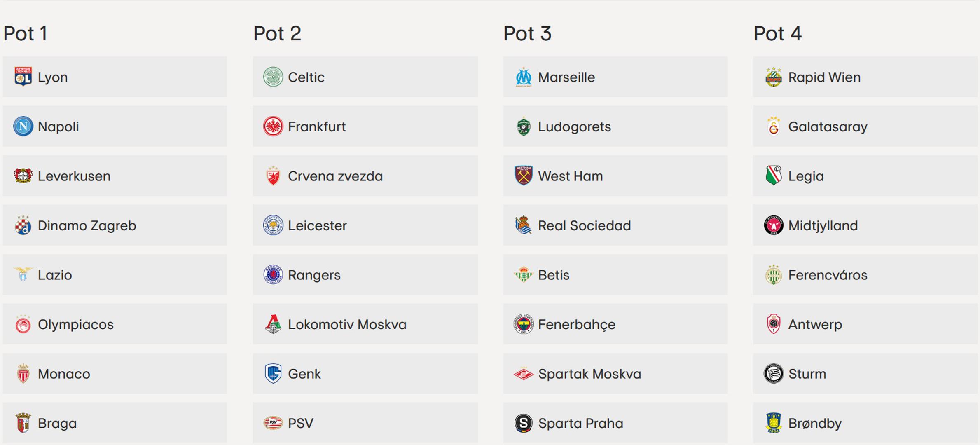The height and width of the screenshot is (445, 980).
Task: Open the Dinamo Zagreb team link
Action: [87, 226]
